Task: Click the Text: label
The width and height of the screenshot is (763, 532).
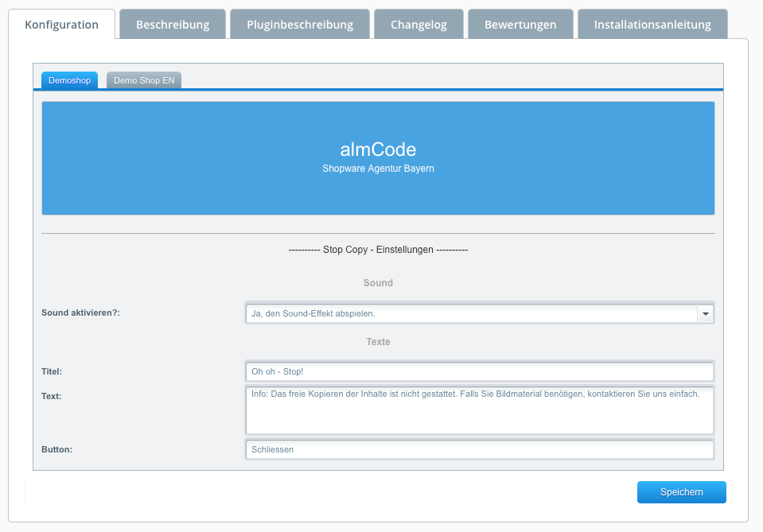Action: 51,396
